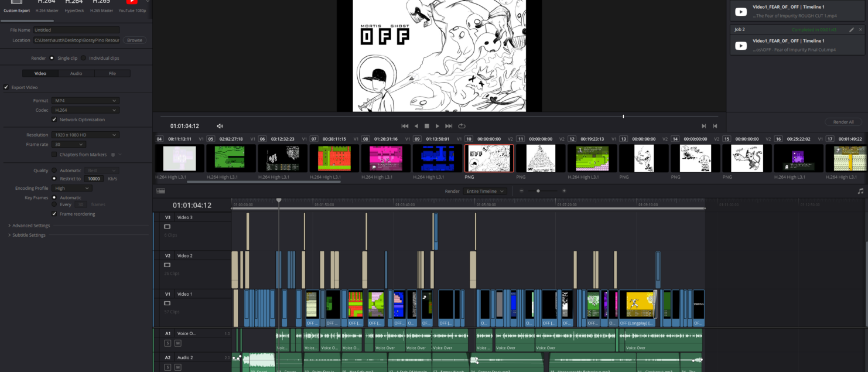Click the mark in point icon
Screen dimensions: 868x372
click(x=704, y=126)
